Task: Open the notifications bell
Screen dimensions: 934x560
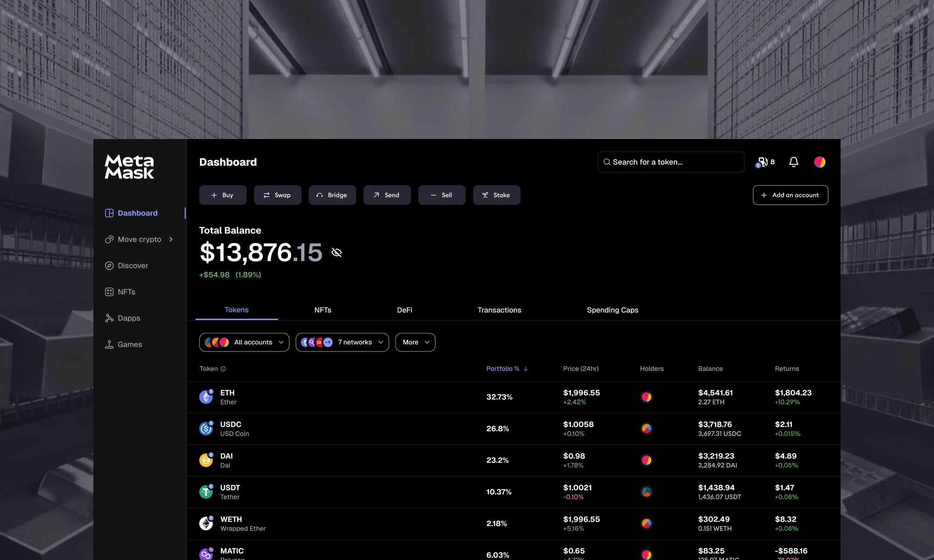Action: pyautogui.click(x=793, y=162)
